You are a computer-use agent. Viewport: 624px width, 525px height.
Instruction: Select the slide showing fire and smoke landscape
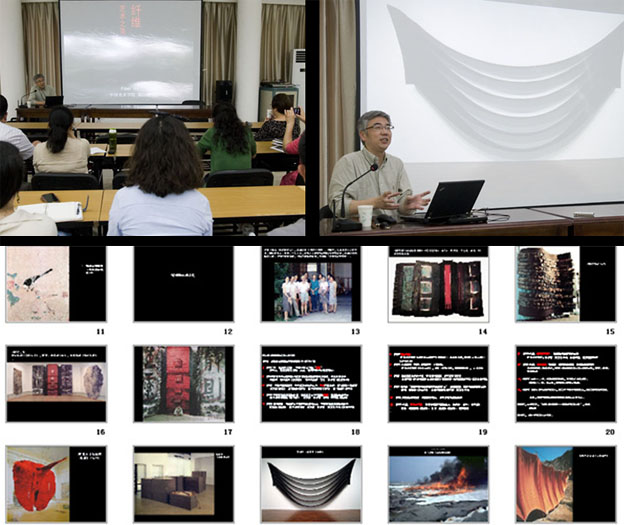438,484
